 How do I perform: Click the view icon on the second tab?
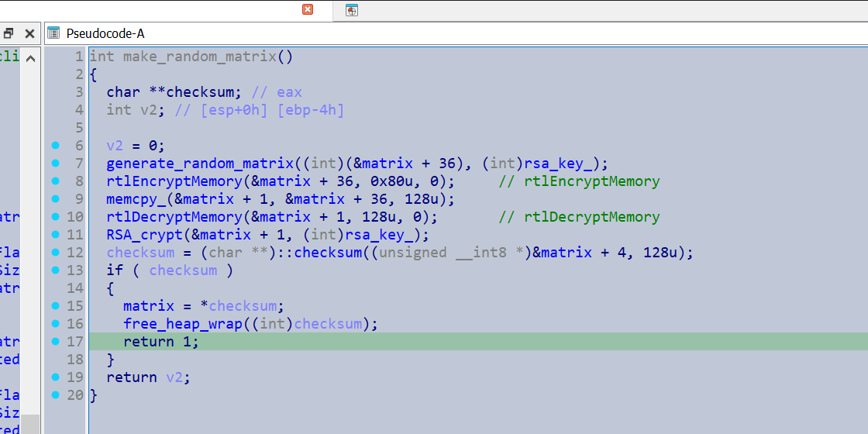click(x=352, y=10)
